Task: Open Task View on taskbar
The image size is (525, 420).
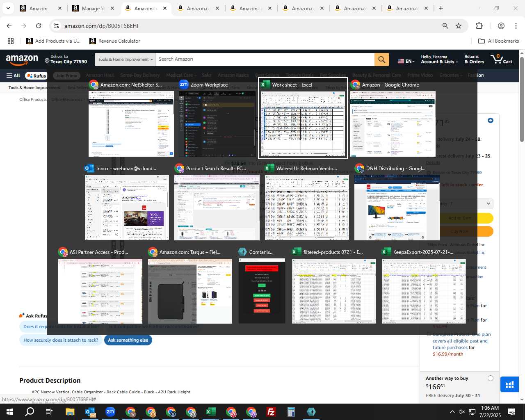Action: (x=49, y=412)
